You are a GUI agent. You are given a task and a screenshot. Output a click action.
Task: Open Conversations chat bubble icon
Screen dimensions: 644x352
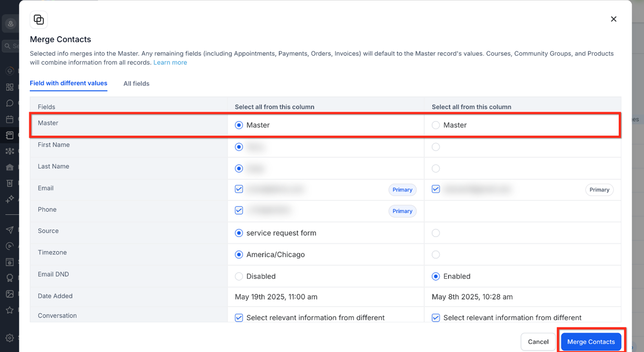click(9, 103)
